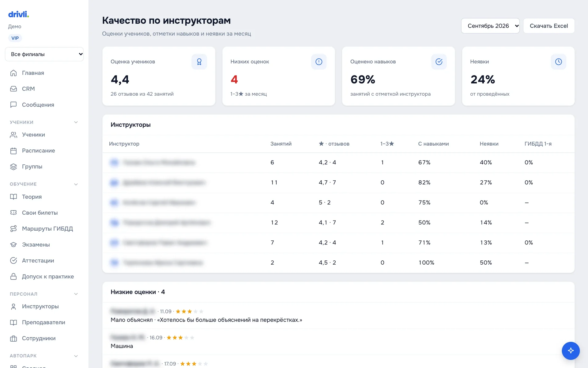Click the alert icon on Низких оценок card
The height and width of the screenshot is (368, 588).
[319, 62]
